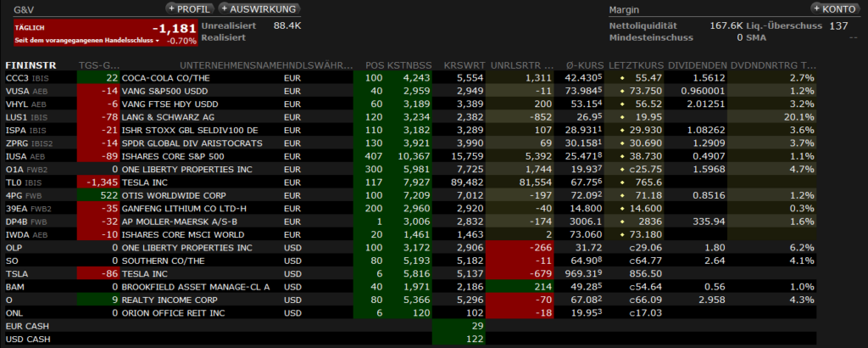Screen dimensions: 868x348
Task: Select the REALTY INCOME CORP row
Action: [x=170, y=300]
